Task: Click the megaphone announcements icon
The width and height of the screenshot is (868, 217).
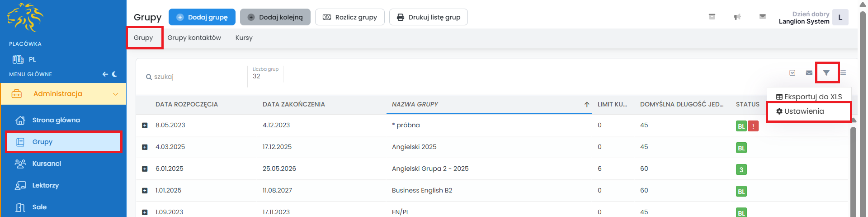Action: [737, 17]
